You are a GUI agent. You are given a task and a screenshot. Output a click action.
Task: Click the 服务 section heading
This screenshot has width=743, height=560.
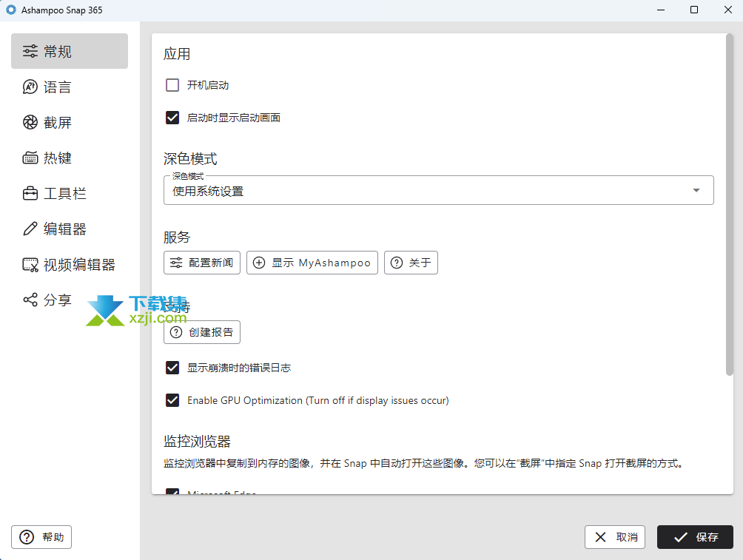point(177,237)
